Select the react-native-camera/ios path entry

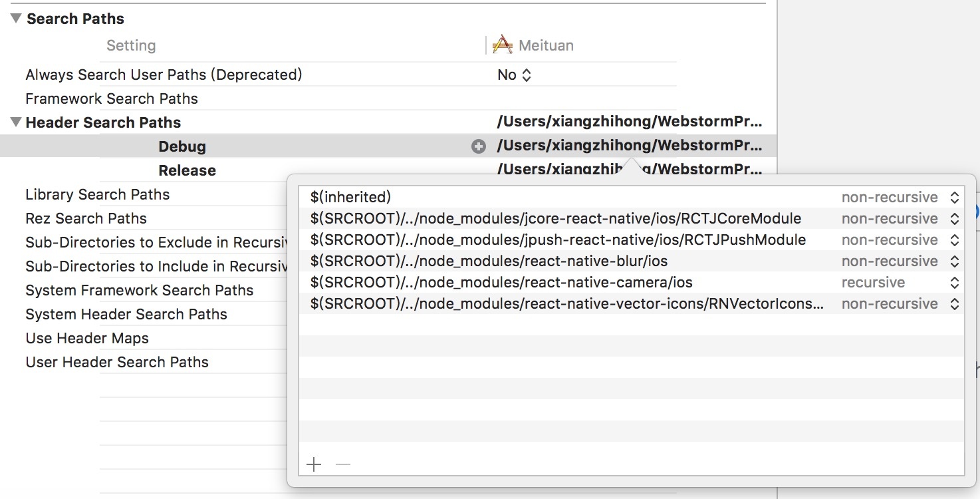click(x=501, y=282)
